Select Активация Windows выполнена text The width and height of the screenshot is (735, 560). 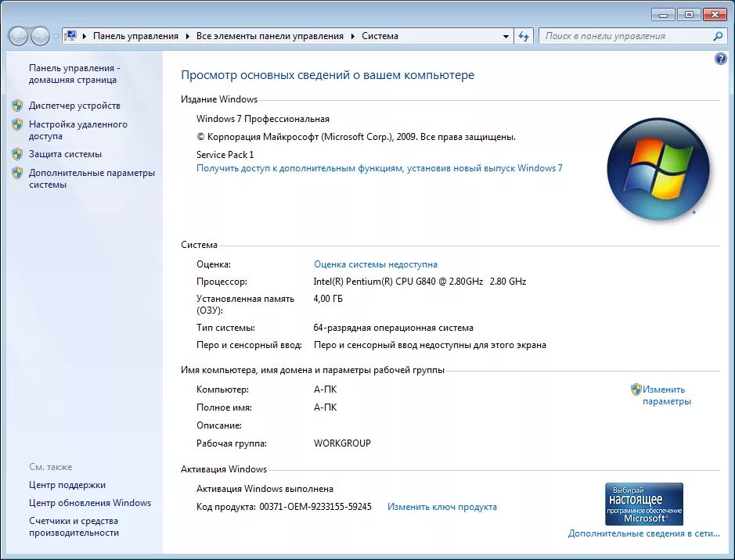(x=265, y=488)
